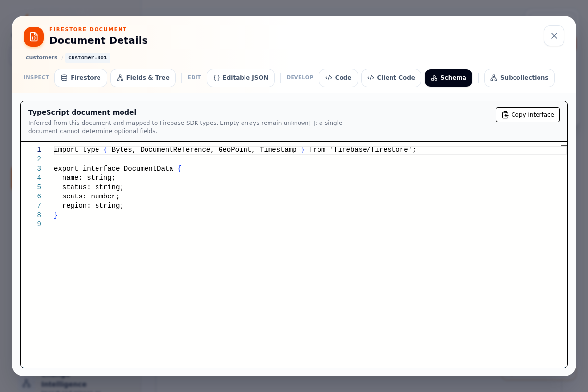Click the 'TypeScript document model' heading
The width and height of the screenshot is (588, 392).
pyautogui.click(x=82, y=112)
